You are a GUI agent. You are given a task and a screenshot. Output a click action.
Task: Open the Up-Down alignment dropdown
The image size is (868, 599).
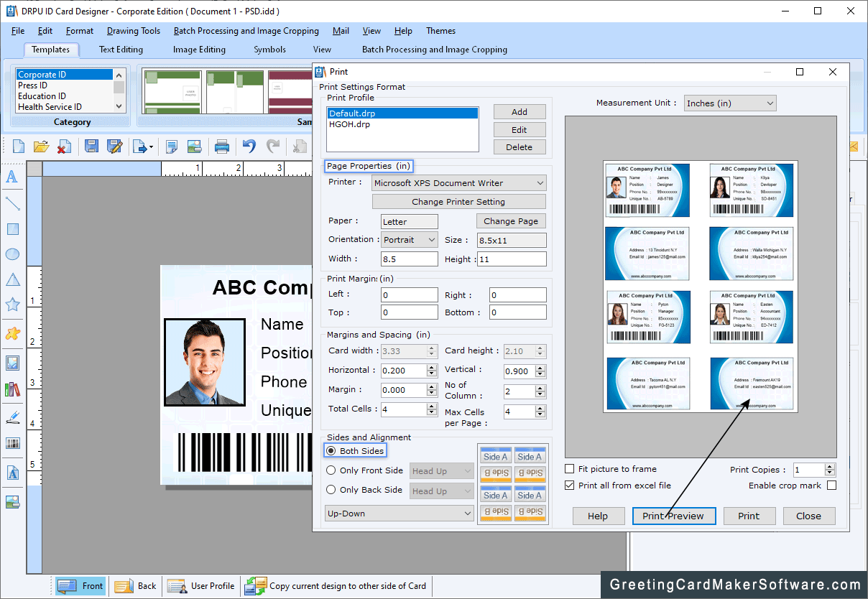(400, 514)
